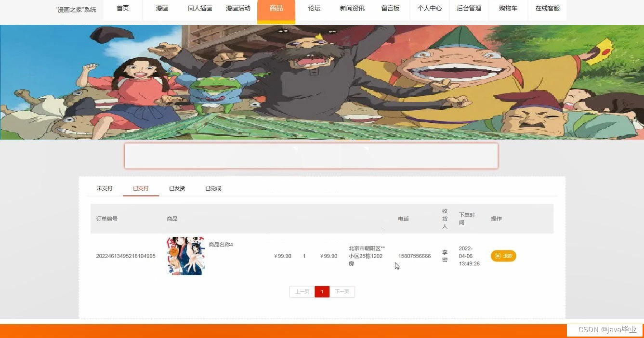Click the address 北京市朝阳区 cell

pos(367,256)
